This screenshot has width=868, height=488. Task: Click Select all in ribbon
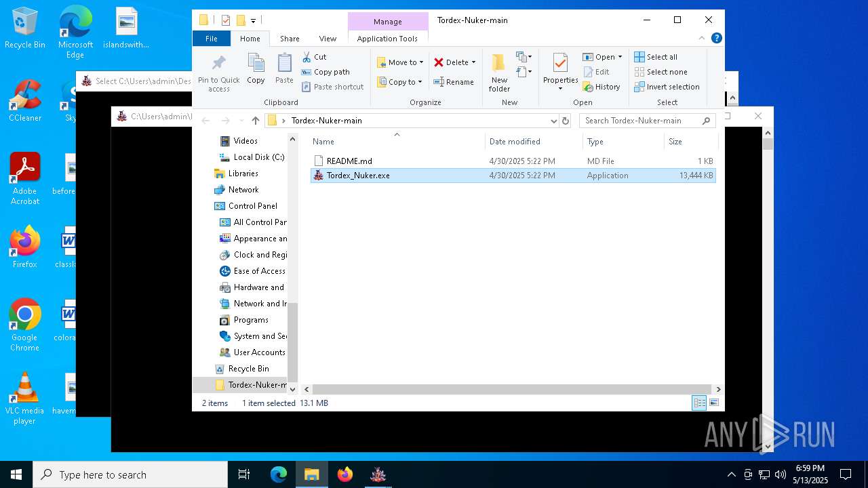[656, 57]
